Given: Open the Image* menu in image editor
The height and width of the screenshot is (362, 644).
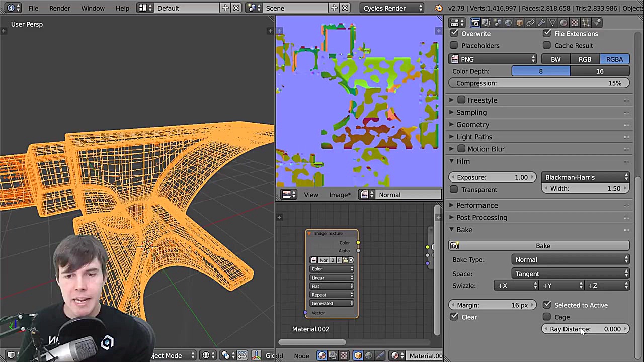Looking at the screenshot, I should [340, 195].
